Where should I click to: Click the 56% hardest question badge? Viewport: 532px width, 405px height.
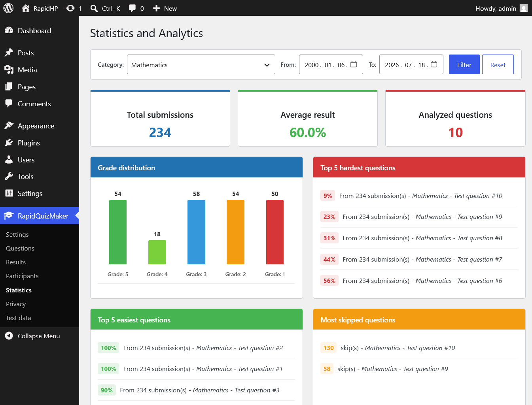pyautogui.click(x=329, y=281)
